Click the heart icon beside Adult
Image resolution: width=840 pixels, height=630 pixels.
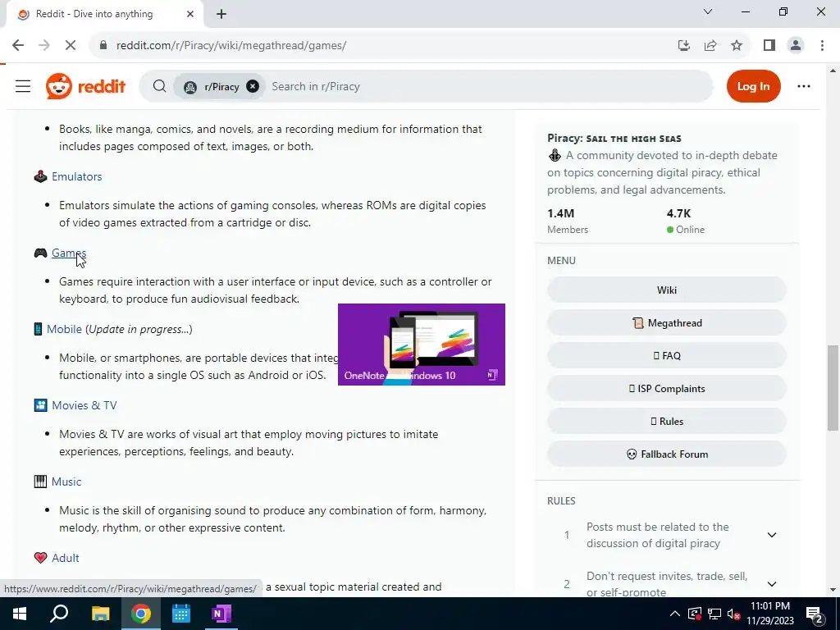[x=41, y=558]
